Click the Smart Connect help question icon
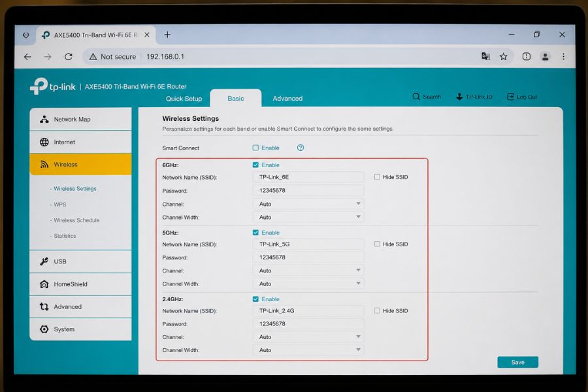 point(301,148)
